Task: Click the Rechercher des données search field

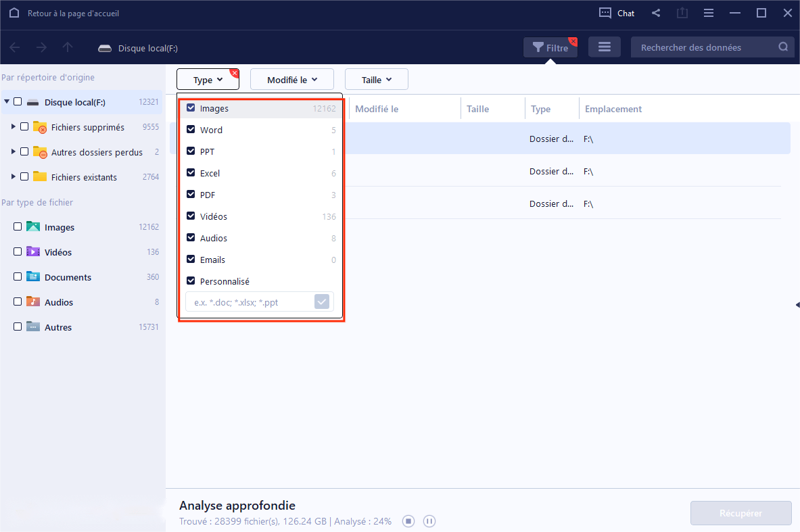Action: 703,47
